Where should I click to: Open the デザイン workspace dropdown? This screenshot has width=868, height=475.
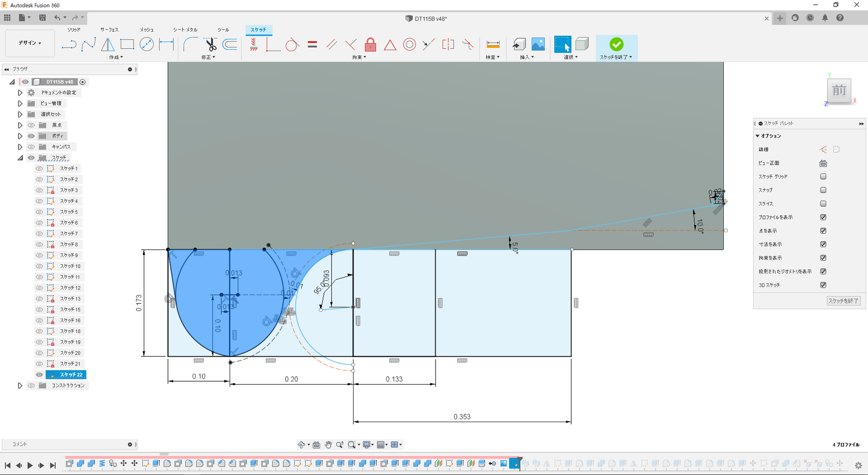point(30,43)
